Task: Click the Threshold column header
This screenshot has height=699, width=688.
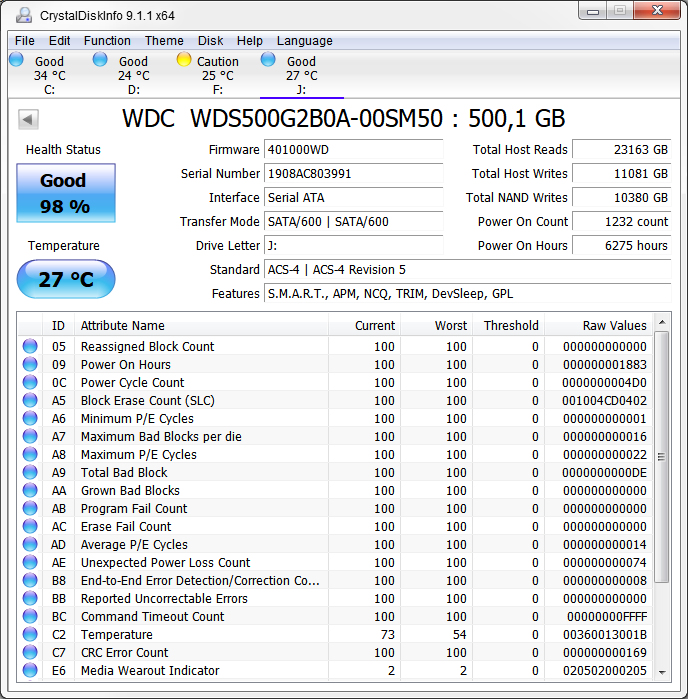Action: 508,325
